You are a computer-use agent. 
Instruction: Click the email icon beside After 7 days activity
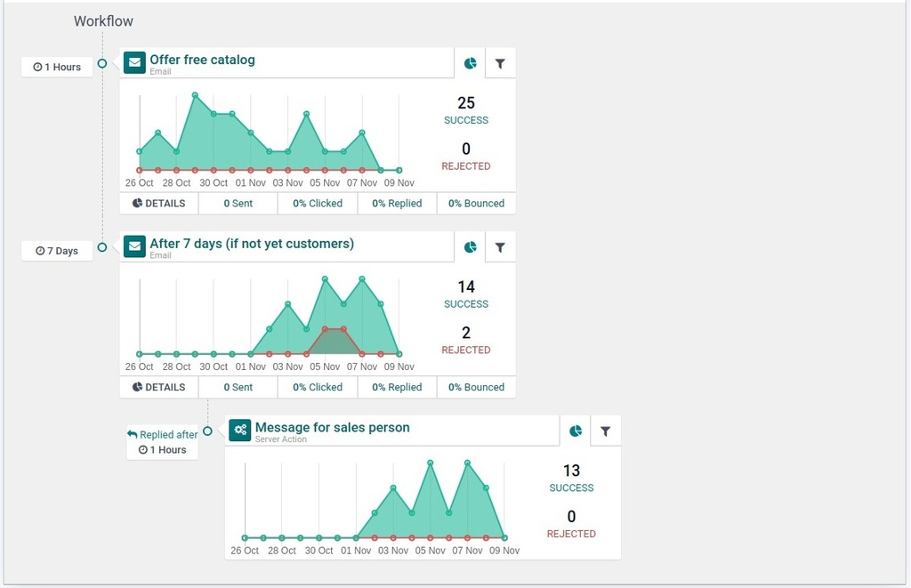(134, 246)
